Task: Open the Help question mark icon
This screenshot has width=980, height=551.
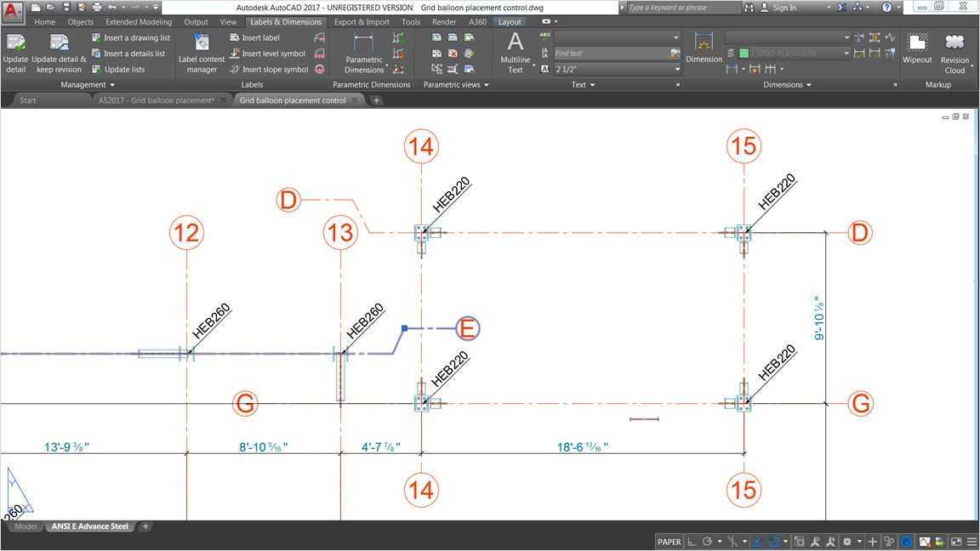Action: click(887, 8)
